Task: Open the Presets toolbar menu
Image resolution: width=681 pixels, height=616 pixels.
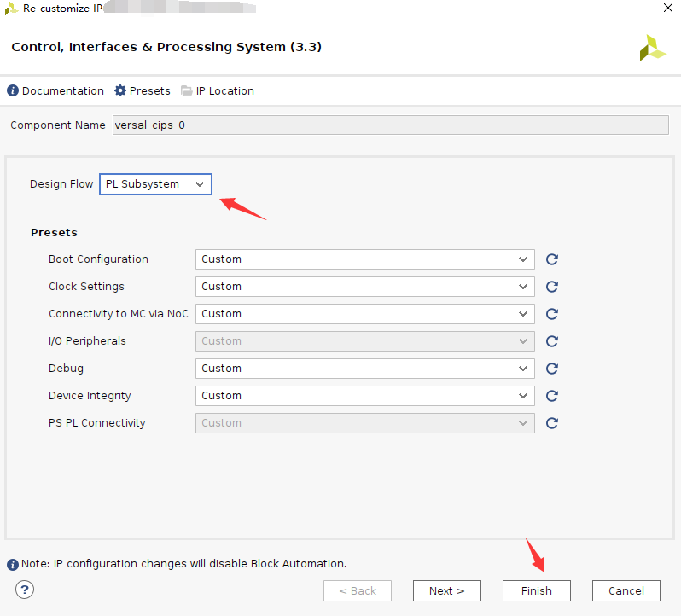Action: (x=142, y=90)
